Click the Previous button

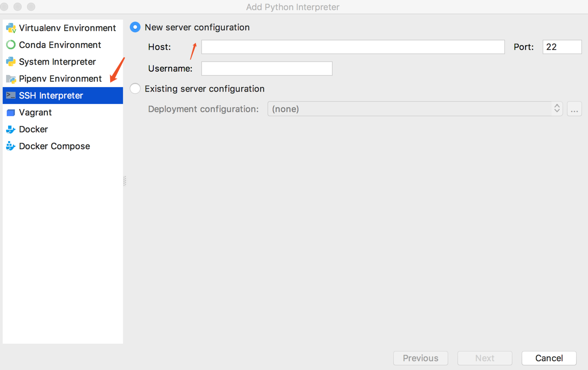(420, 358)
